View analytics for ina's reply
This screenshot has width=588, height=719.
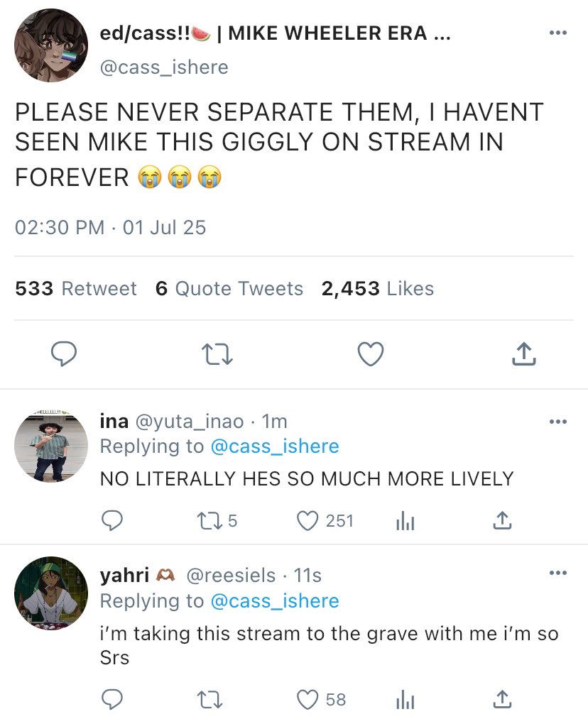click(404, 521)
